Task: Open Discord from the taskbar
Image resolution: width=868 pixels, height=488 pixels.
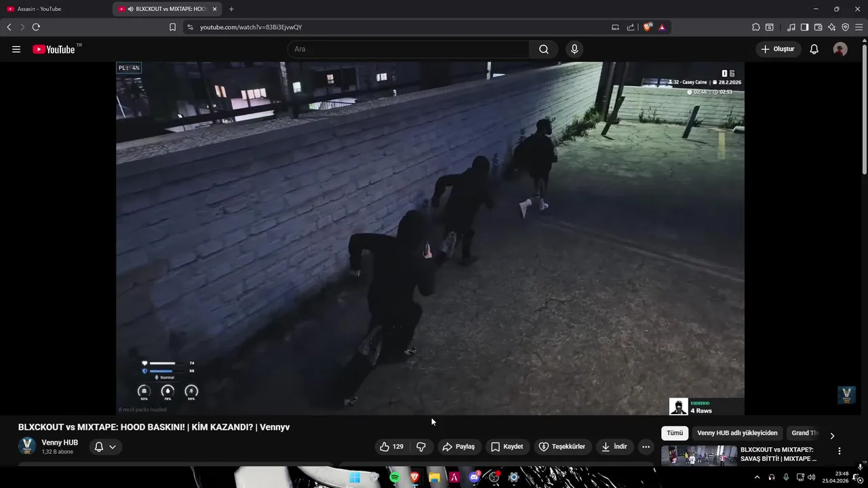Action: pos(474,477)
